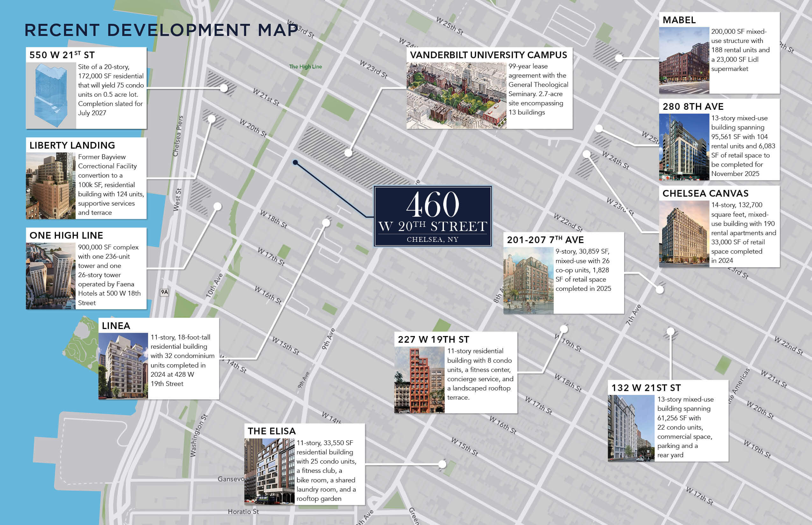Open the Chelsea Canvas rendering thumbnail
This screenshot has height=525, width=812.
684,234
